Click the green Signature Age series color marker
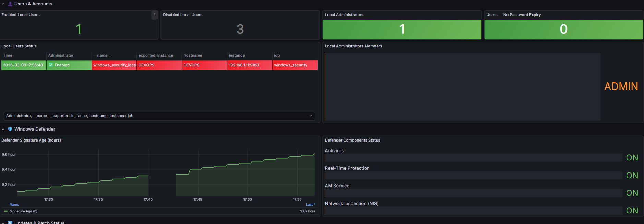The width and height of the screenshot is (644, 224). (5, 211)
